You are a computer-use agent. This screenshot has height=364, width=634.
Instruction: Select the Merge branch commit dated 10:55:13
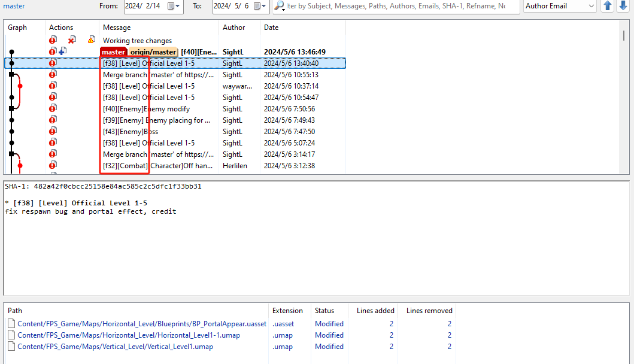coord(175,74)
